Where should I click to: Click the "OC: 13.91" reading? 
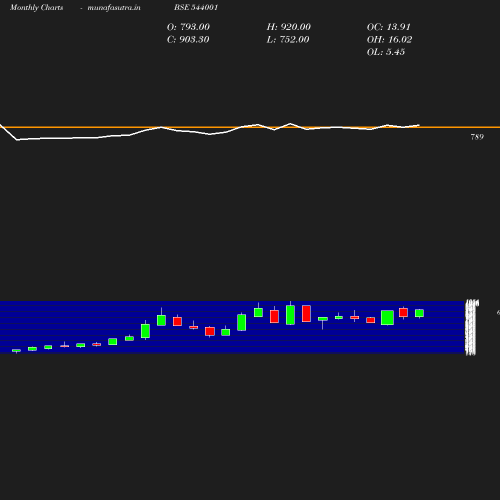(x=389, y=27)
